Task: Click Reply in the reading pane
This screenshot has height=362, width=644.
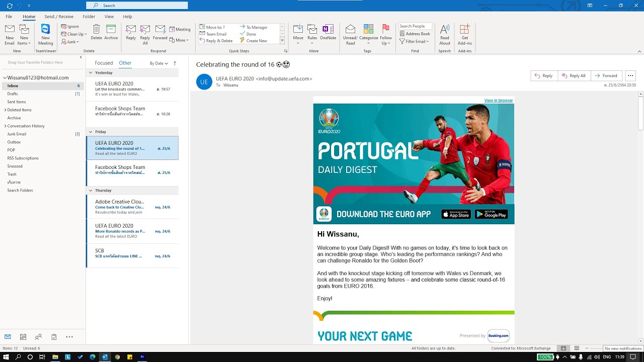Action: coord(543,76)
